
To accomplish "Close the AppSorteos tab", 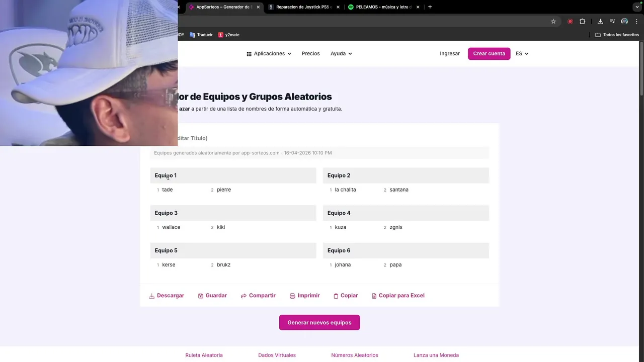I will (258, 7).
